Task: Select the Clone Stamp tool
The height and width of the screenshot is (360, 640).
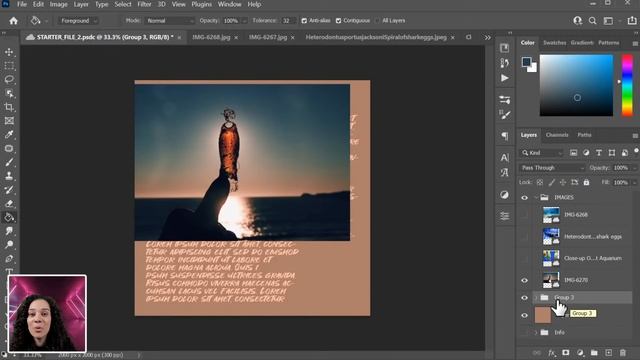Action: click(9, 176)
